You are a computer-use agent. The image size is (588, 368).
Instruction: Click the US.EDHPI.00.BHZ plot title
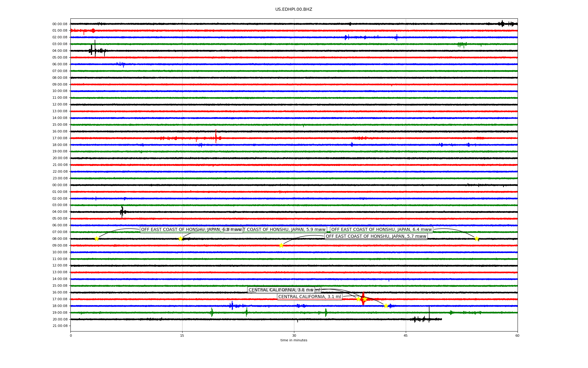pyautogui.click(x=294, y=10)
